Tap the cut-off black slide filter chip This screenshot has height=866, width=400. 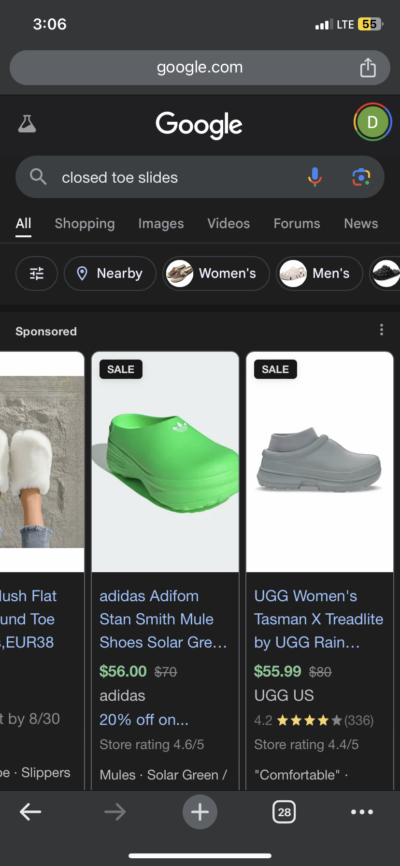[x=385, y=273]
